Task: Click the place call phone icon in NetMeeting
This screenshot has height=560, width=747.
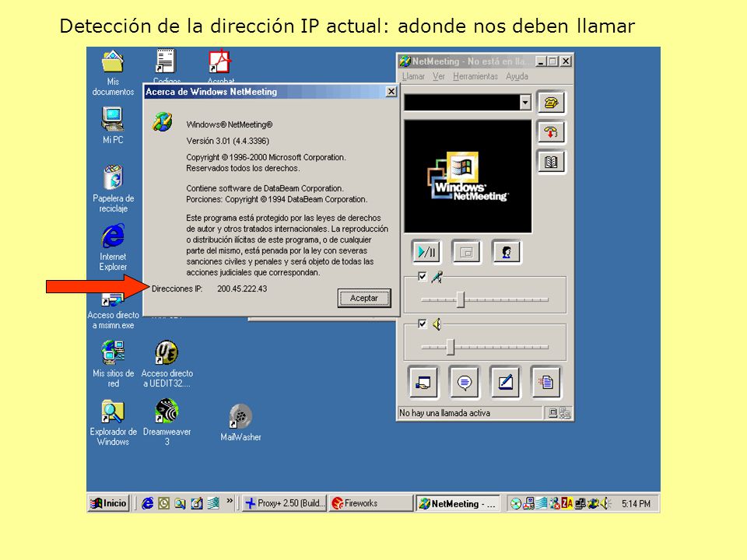Action: [x=551, y=103]
